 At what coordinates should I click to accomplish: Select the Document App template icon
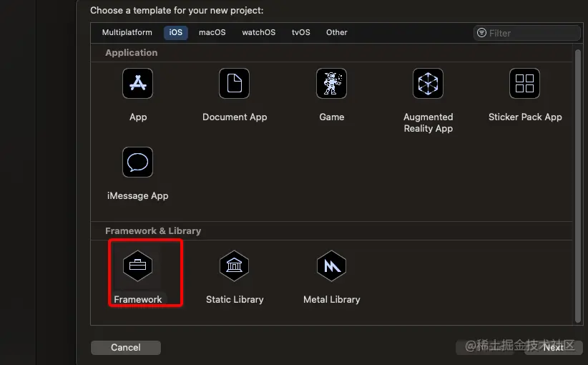pos(235,83)
